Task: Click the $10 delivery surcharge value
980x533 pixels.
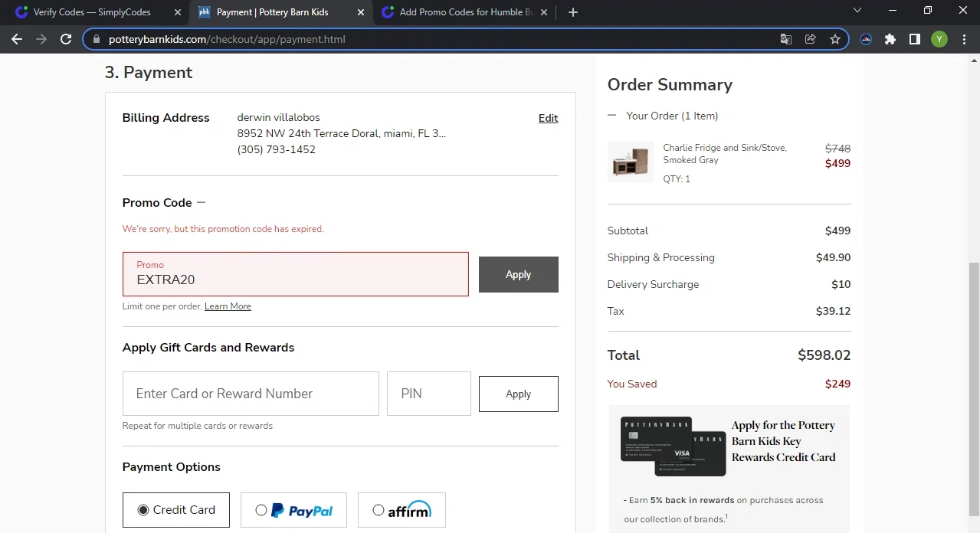Action: (841, 284)
